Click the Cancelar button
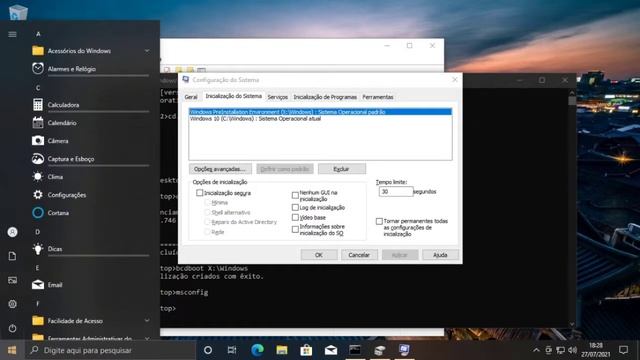The height and width of the screenshot is (360, 640). 359,255
